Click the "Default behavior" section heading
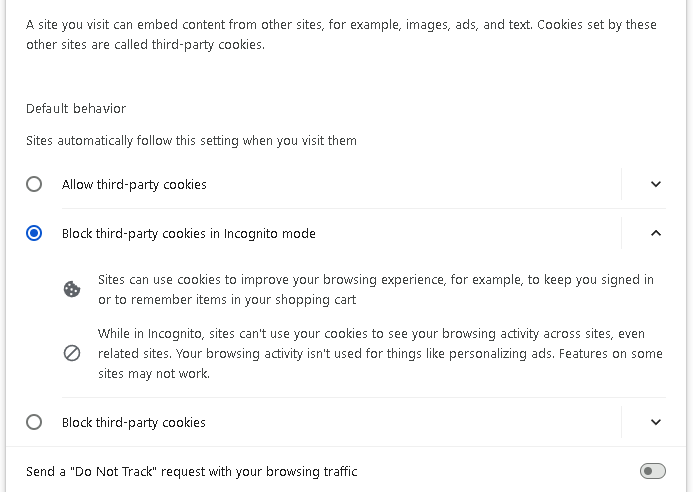This screenshot has height=492, width=693. pyautogui.click(x=76, y=108)
